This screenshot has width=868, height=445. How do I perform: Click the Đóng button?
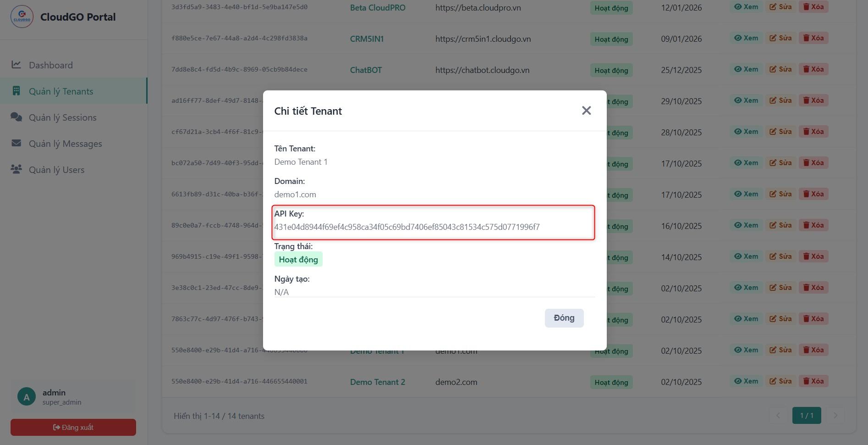coord(564,318)
